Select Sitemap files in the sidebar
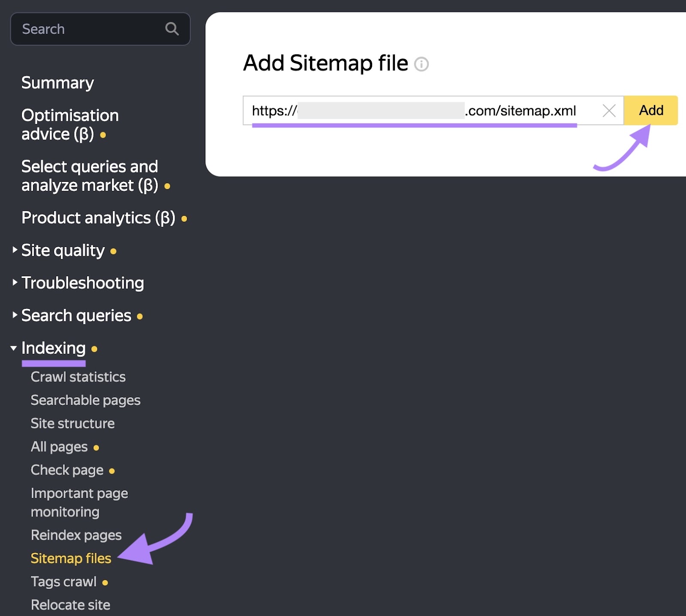 tap(71, 558)
